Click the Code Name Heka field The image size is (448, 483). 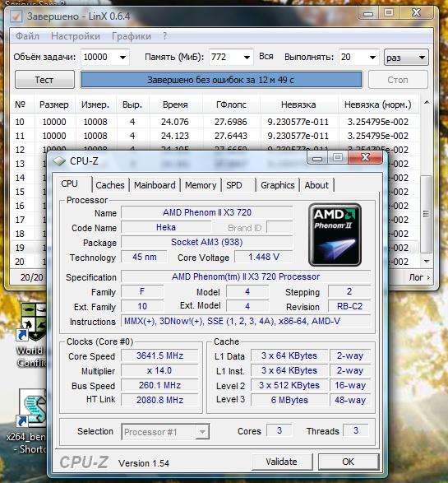[166, 227]
